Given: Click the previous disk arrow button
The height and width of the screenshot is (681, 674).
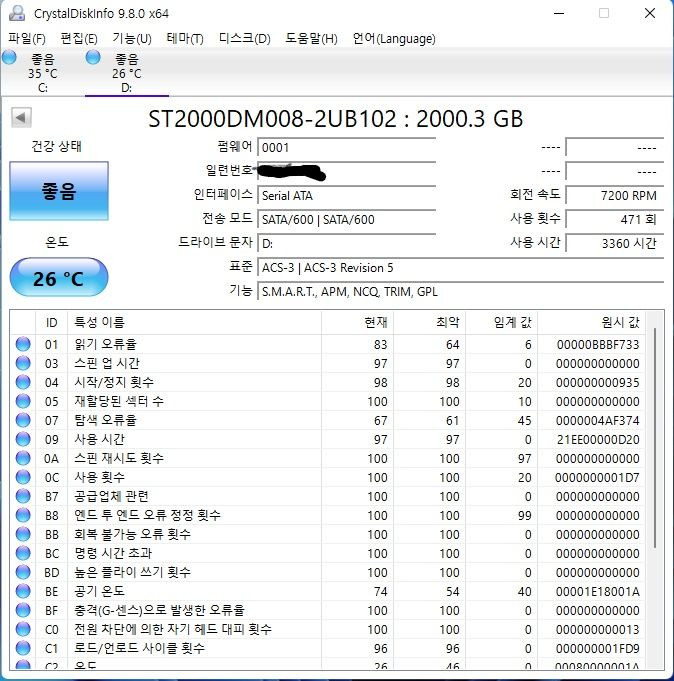Looking at the screenshot, I should point(21,117).
